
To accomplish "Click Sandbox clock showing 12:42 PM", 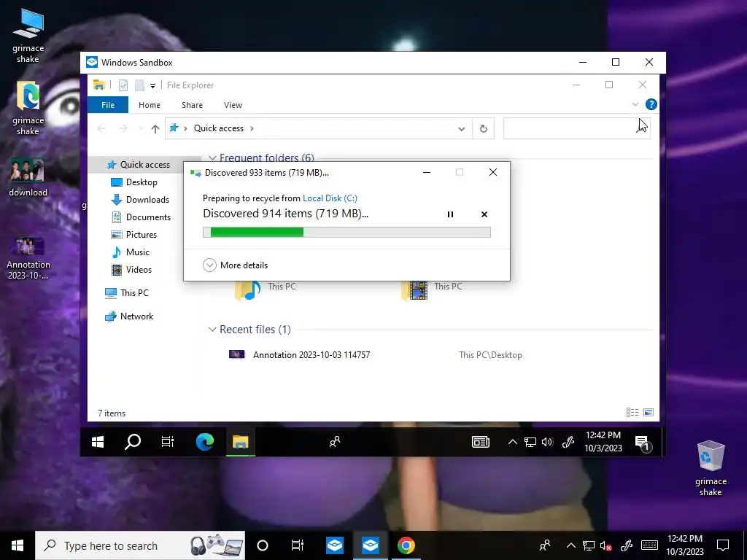I will pos(603,442).
